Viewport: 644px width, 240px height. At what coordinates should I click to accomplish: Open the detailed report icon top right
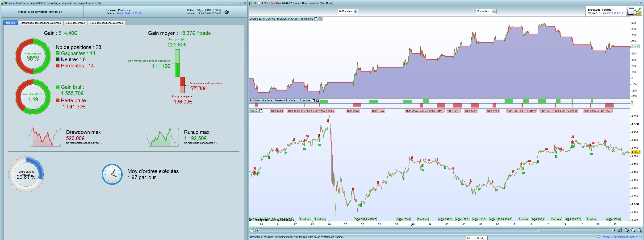click(x=633, y=11)
